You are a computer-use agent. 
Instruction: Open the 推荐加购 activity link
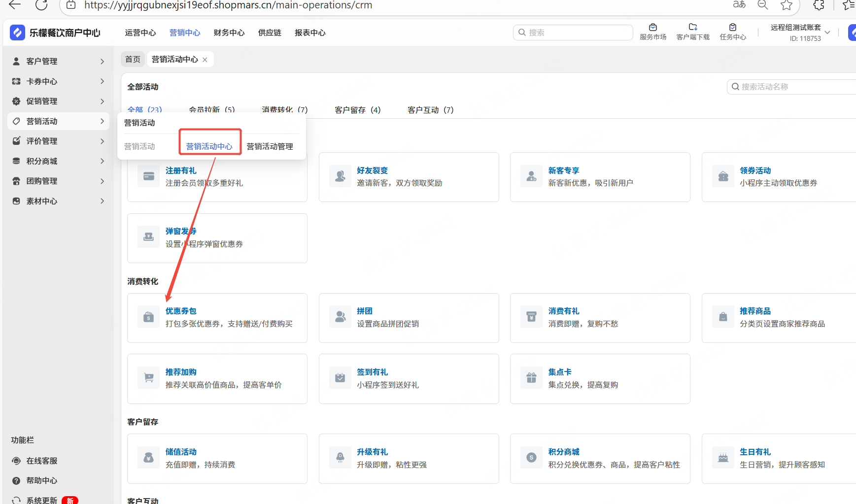181,372
